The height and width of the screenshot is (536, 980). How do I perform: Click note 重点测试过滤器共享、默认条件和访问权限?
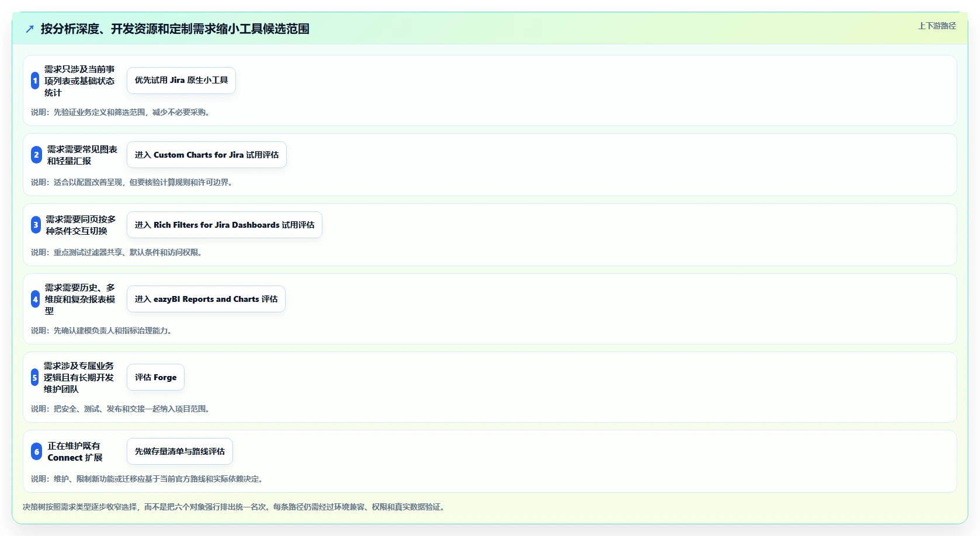[x=117, y=252]
